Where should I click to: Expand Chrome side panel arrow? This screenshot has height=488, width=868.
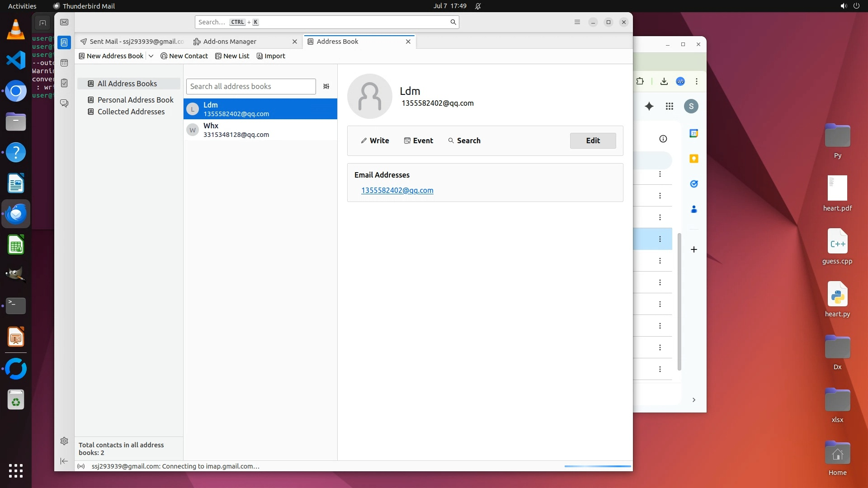(693, 400)
